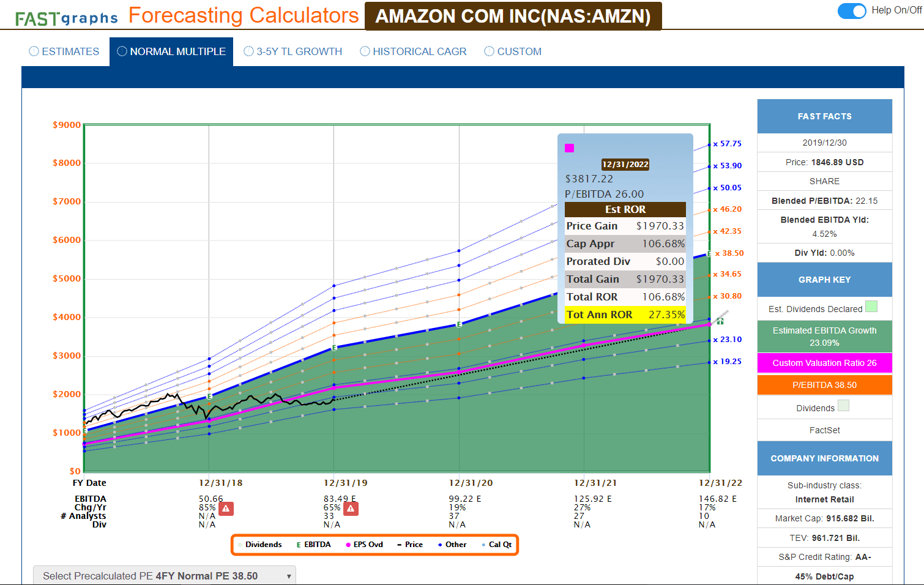Toggle Dividends in chart legend
This screenshot has width=924, height=585.
(x=260, y=545)
